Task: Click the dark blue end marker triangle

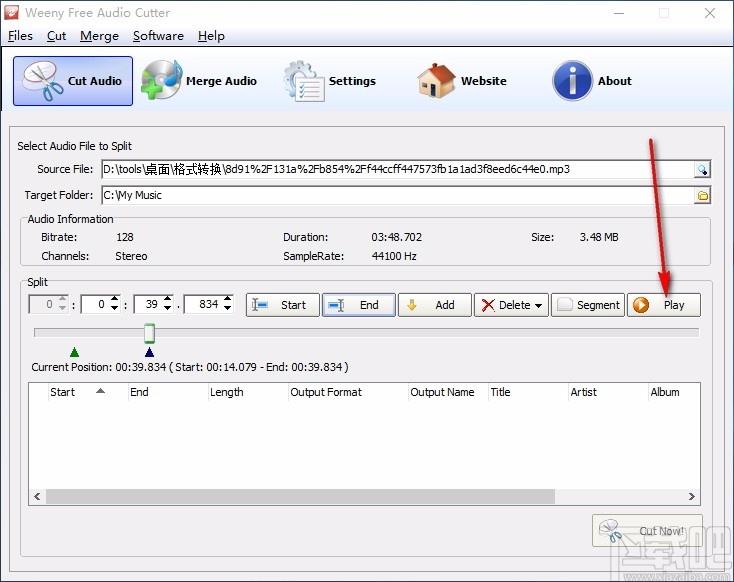Action: coord(149,352)
